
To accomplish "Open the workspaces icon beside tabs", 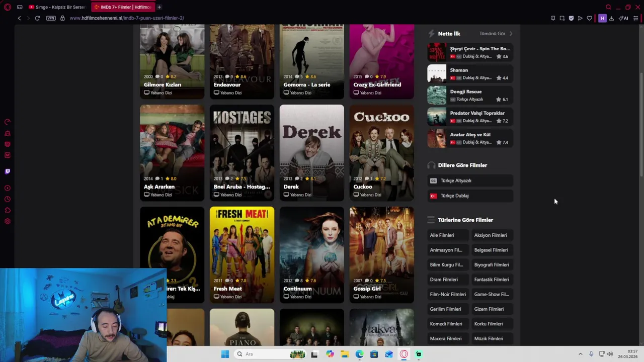I will click(20, 7).
